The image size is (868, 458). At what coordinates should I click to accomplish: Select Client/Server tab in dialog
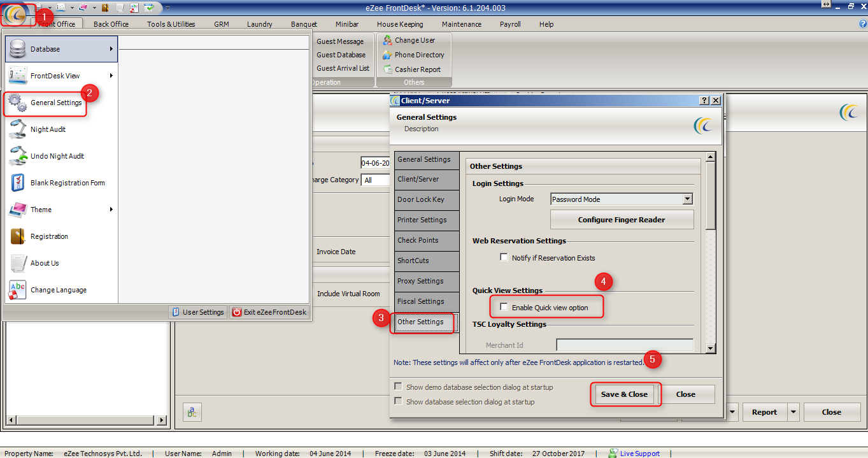pos(426,180)
